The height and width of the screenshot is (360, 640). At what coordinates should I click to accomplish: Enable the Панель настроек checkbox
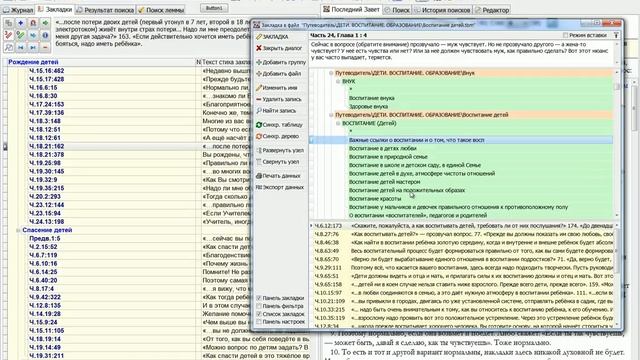click(259, 322)
